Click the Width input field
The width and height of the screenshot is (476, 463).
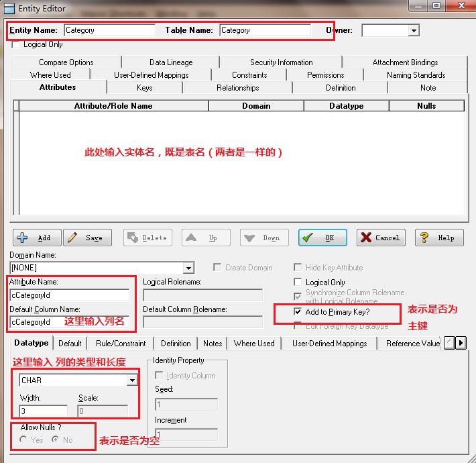44,411
